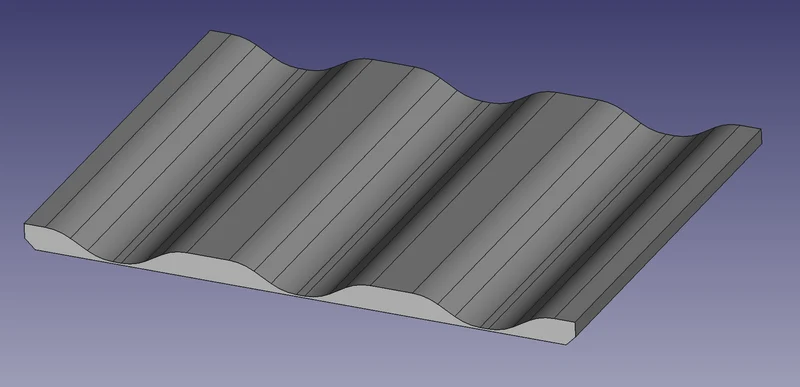The width and height of the screenshot is (800, 387).
Task: Pick the back left top corner vertex
Action: point(210,30)
